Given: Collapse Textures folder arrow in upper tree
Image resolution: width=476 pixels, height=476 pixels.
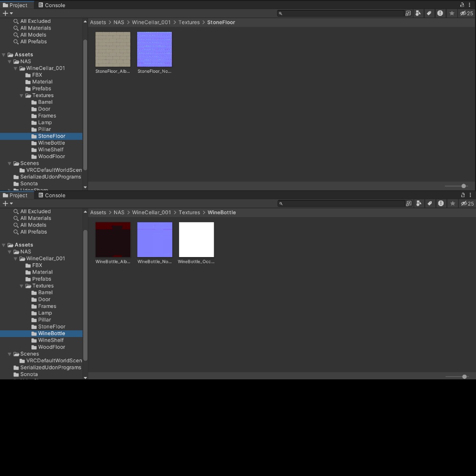Looking at the screenshot, I should (x=21, y=96).
